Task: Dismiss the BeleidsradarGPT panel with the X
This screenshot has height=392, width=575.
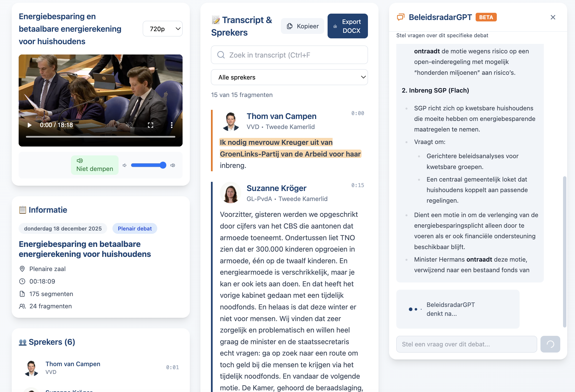Action: (553, 17)
